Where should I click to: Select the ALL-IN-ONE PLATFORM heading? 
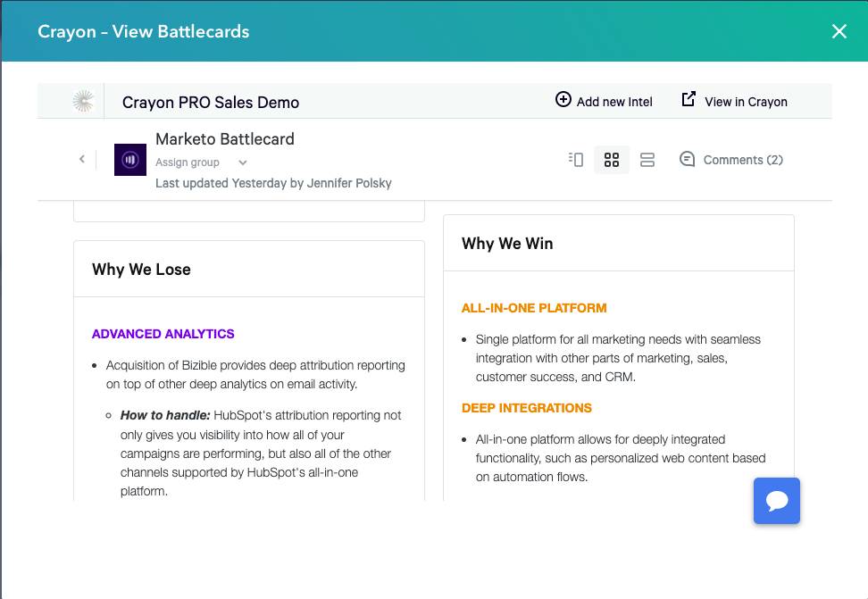[533, 308]
